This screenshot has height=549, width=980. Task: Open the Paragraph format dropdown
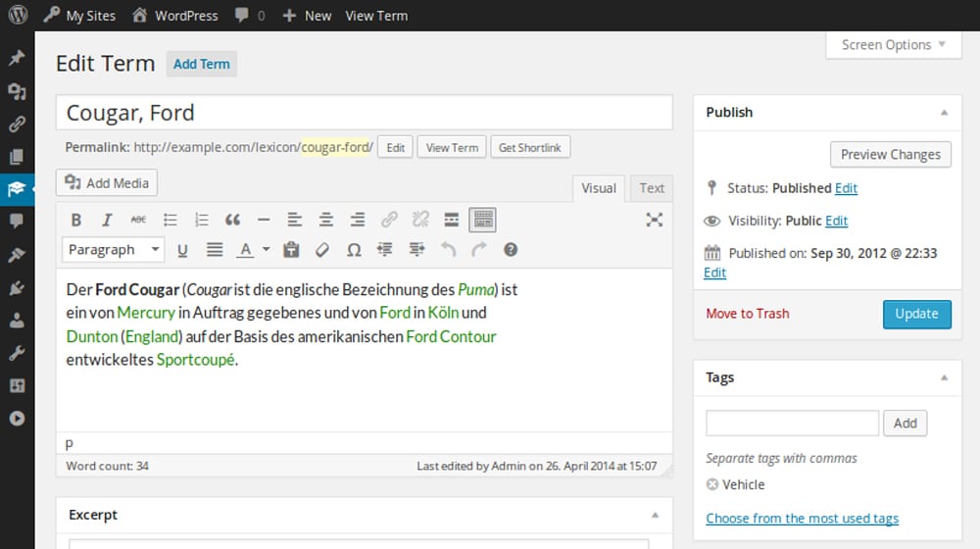coord(113,249)
